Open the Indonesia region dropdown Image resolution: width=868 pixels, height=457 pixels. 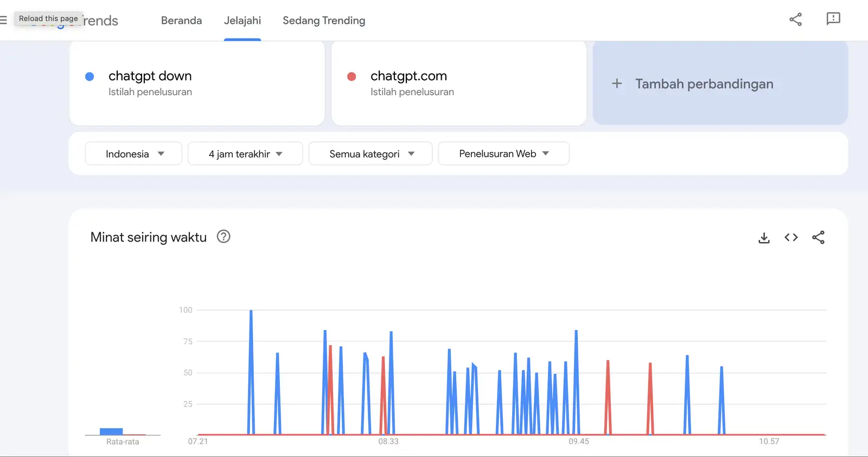133,154
